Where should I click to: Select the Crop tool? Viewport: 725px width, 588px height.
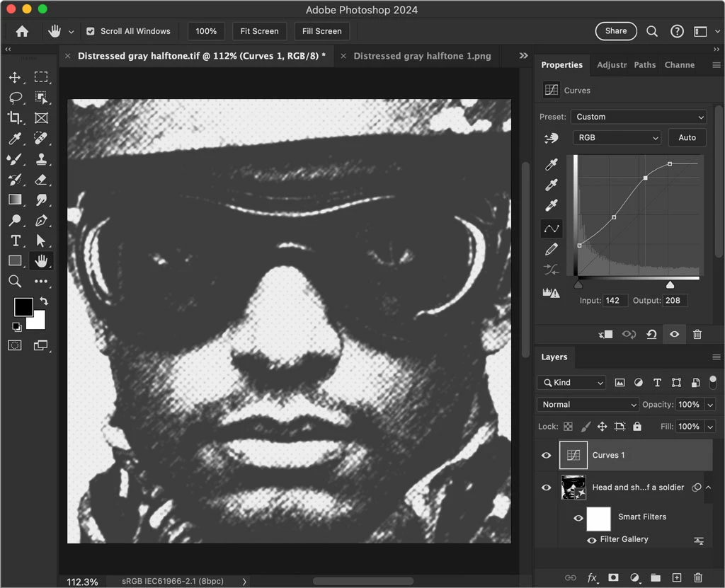(15, 118)
